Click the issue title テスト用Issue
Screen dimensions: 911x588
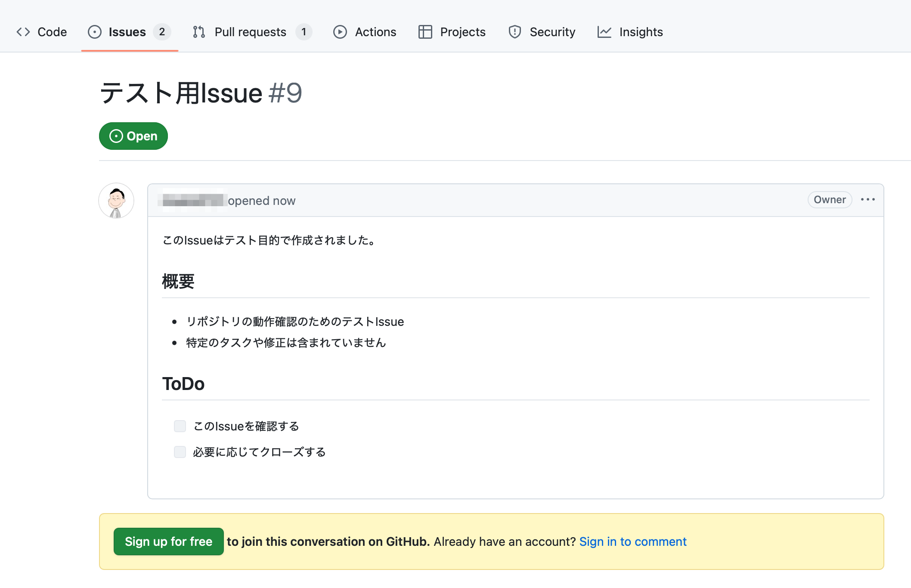pos(181,93)
